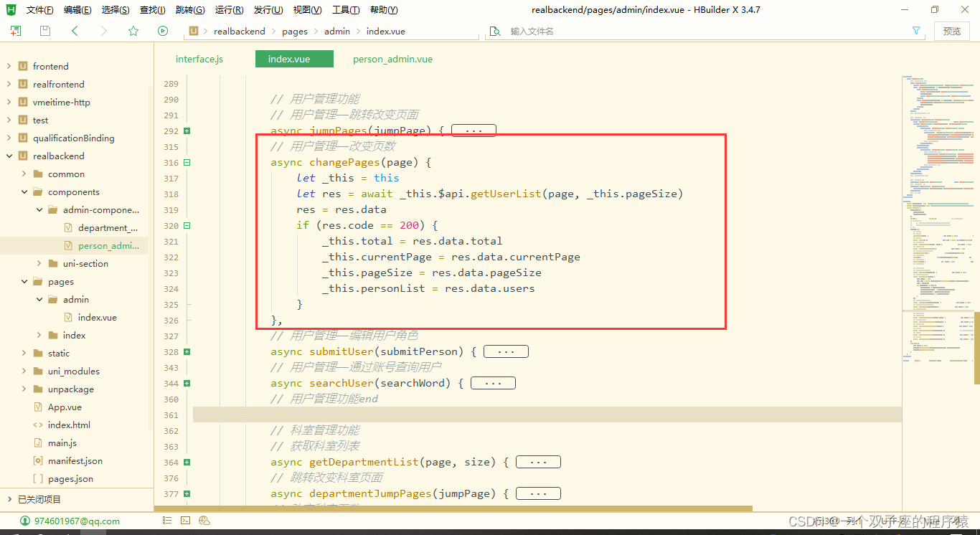Image resolution: width=980 pixels, height=535 pixels.
Task: Click the 974601967@qq.com account text
Action: pos(77,521)
